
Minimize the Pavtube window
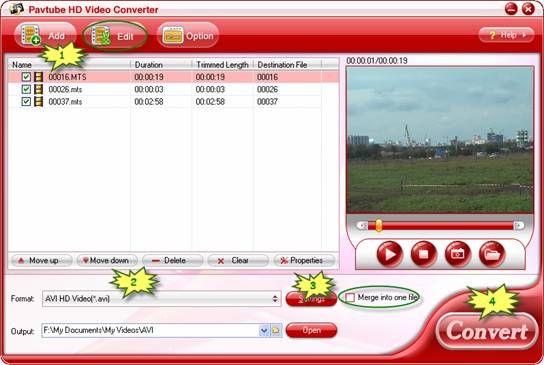(511, 9)
